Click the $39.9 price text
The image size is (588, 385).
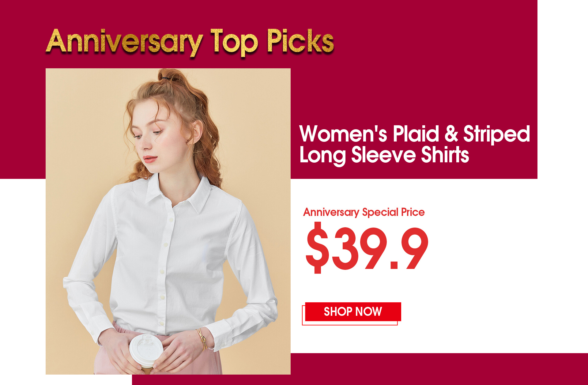pyautogui.click(x=367, y=248)
